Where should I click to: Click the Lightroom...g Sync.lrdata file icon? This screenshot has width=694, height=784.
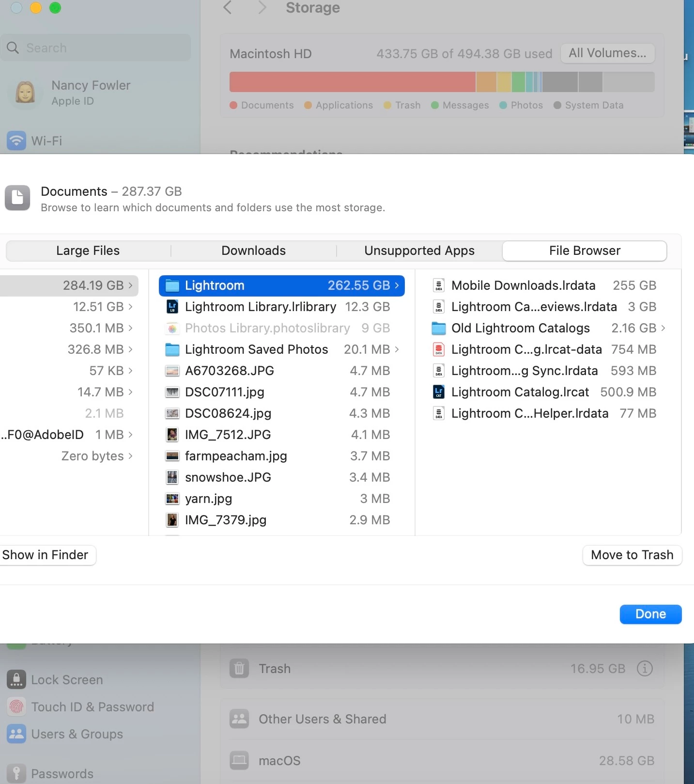(439, 371)
